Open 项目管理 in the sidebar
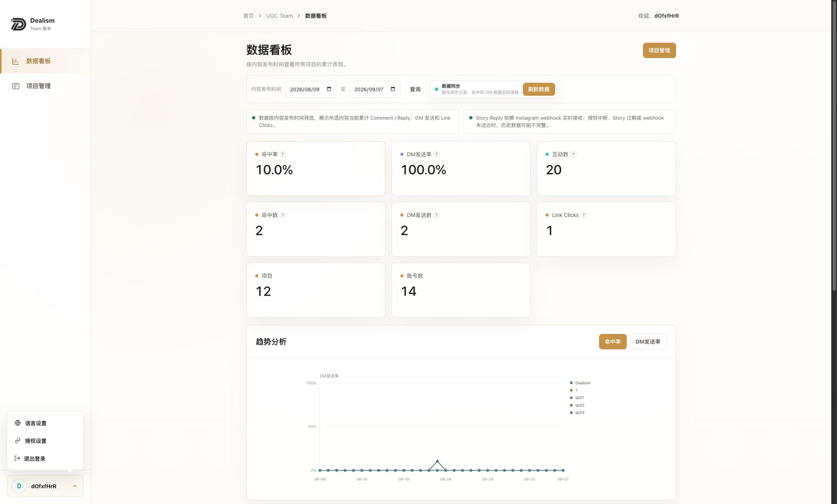 [45, 86]
